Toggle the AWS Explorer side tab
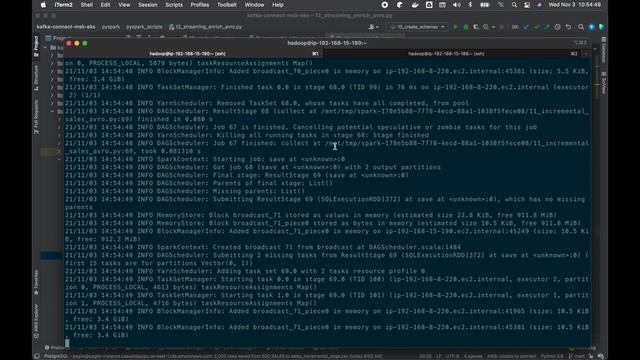The image size is (640, 360). pos(36,321)
